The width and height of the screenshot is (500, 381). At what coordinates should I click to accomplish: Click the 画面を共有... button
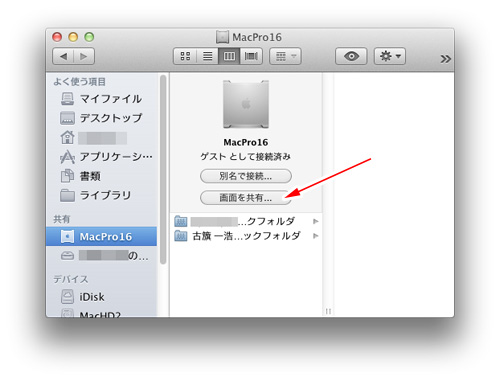pyautogui.click(x=246, y=198)
